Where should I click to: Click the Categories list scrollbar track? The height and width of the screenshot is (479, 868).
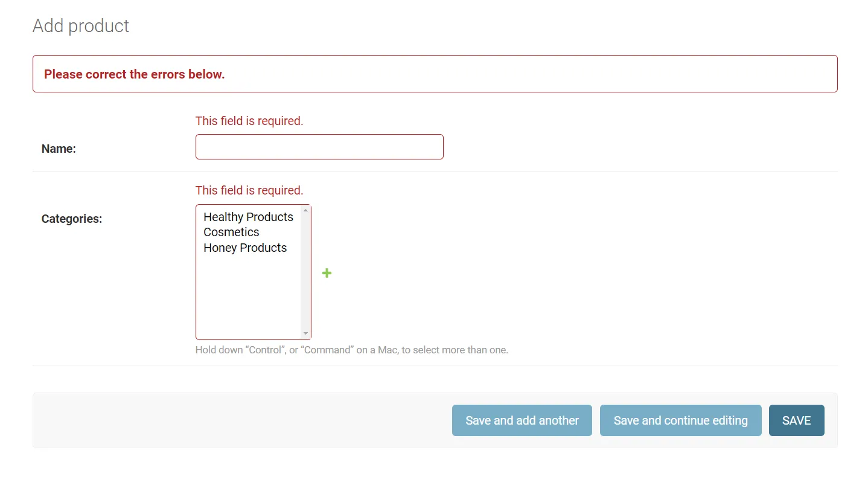(x=305, y=272)
